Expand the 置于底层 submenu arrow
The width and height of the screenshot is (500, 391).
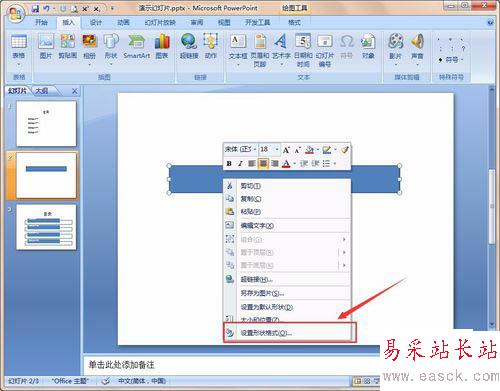tap(344, 265)
